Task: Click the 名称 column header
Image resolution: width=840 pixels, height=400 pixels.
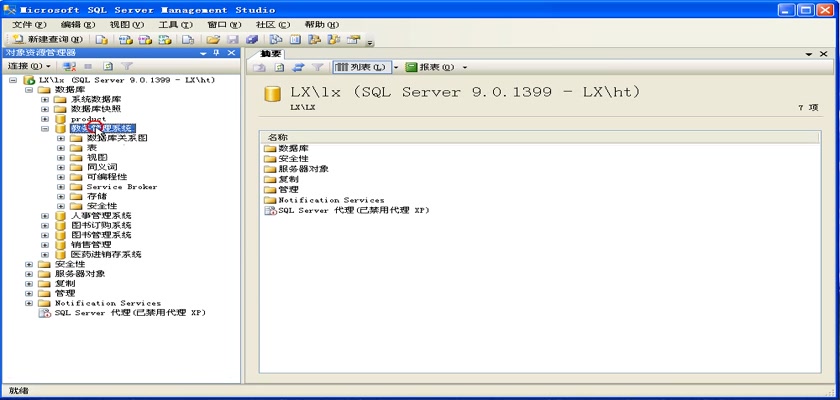Action: pos(541,138)
